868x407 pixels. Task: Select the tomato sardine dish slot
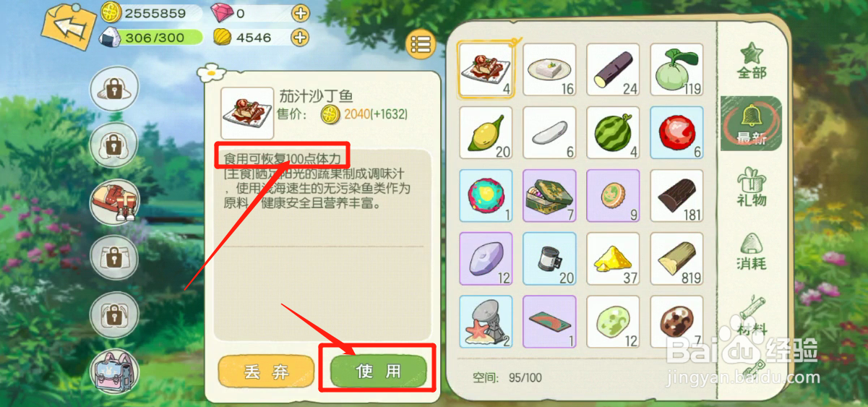tap(486, 69)
